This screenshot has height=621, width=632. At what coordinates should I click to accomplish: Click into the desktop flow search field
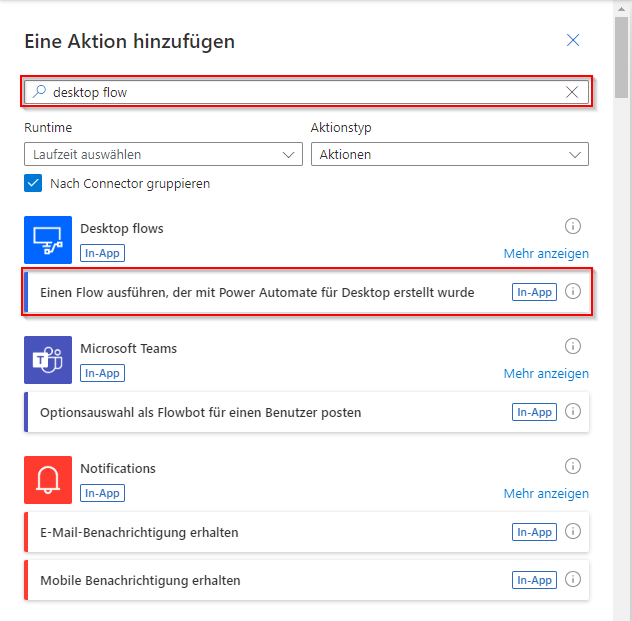click(306, 92)
